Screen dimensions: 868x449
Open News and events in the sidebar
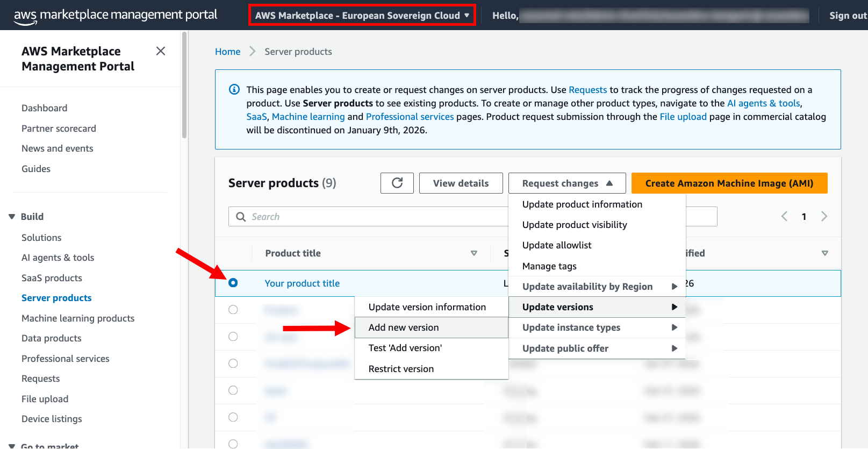(58, 148)
